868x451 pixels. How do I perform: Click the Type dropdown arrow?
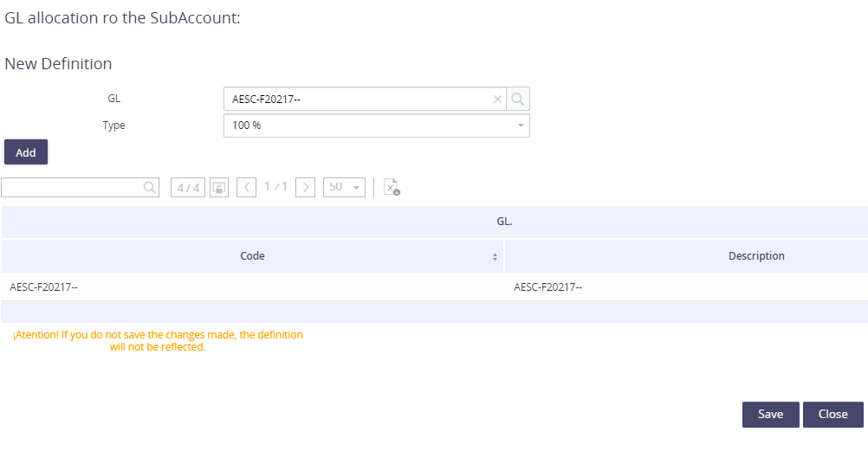tap(521, 126)
